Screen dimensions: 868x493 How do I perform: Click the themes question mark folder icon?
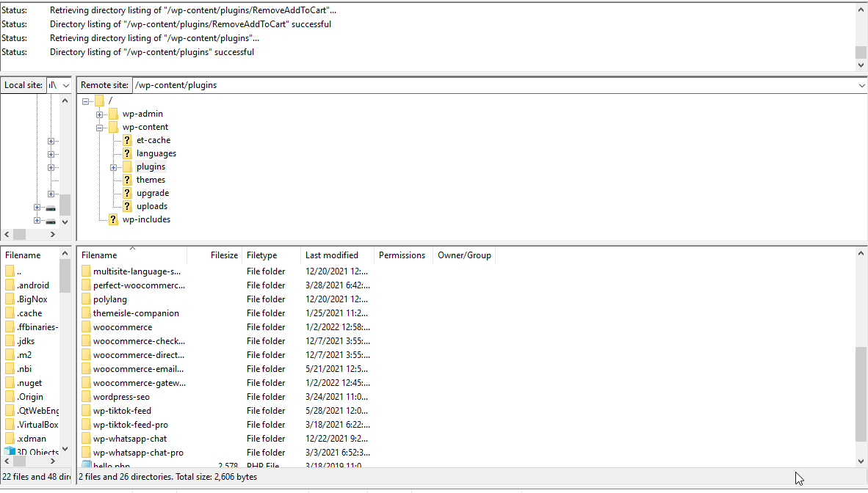[127, 180]
